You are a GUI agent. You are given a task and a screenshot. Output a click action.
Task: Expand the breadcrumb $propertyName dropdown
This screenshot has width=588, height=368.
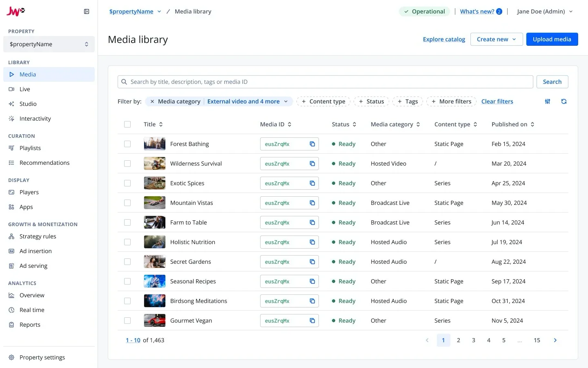tap(159, 11)
